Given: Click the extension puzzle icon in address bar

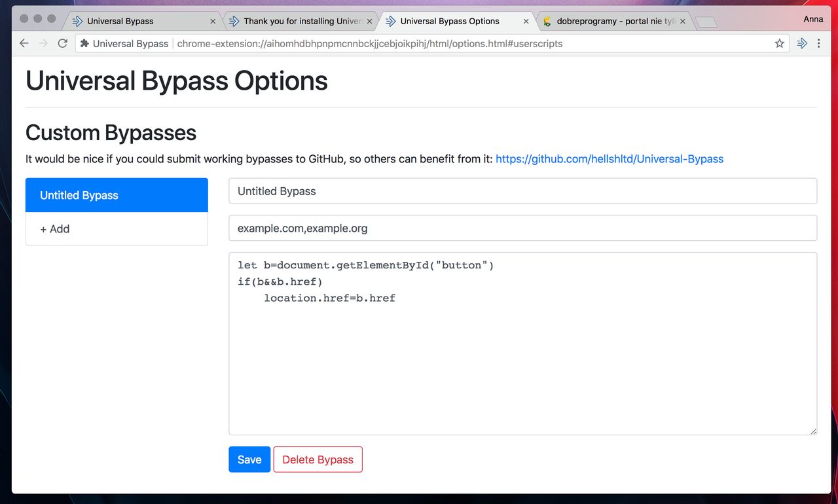Looking at the screenshot, I should coord(84,44).
